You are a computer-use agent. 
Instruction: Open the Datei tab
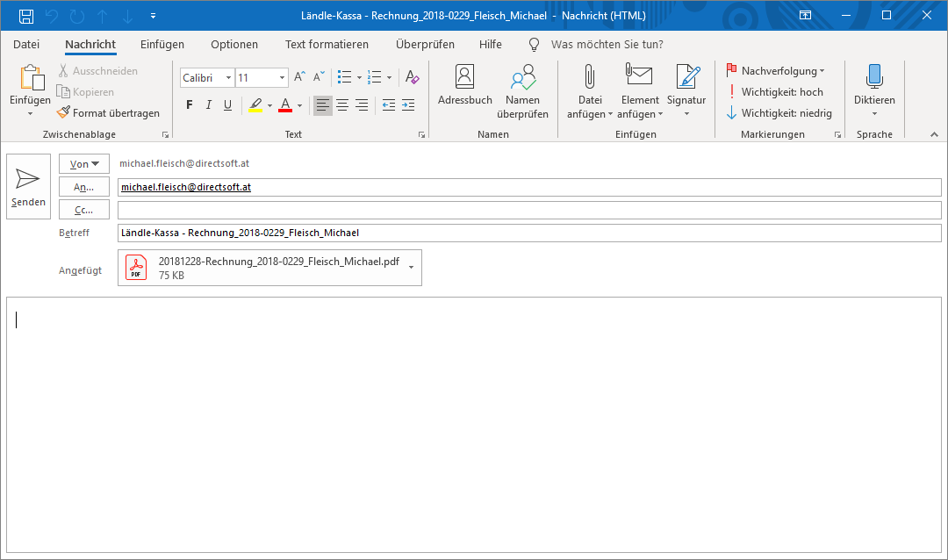26,44
